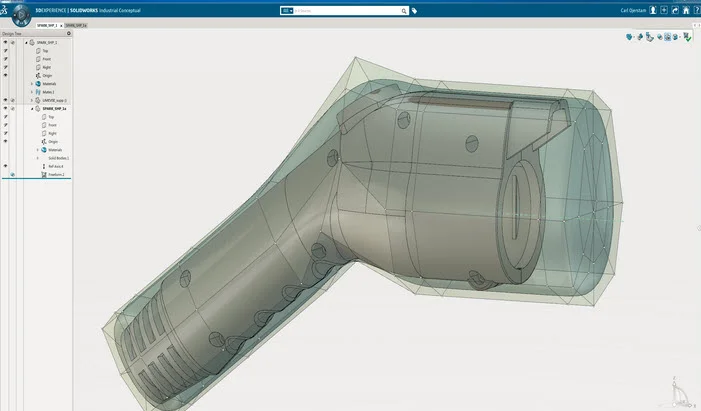Viewport: 701px width, 411px height.
Task: Toggle visibility eye for first SPARK_SHP_1
Action: (x=6, y=43)
